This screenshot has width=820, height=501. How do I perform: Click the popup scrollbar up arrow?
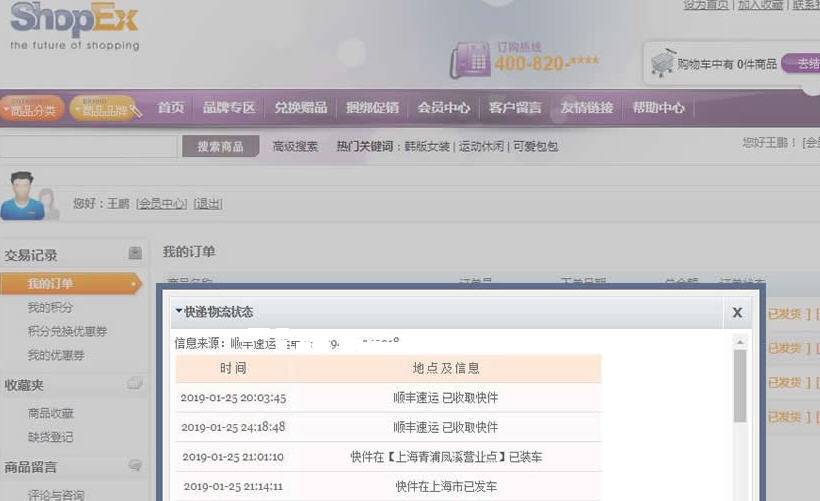[x=739, y=342]
